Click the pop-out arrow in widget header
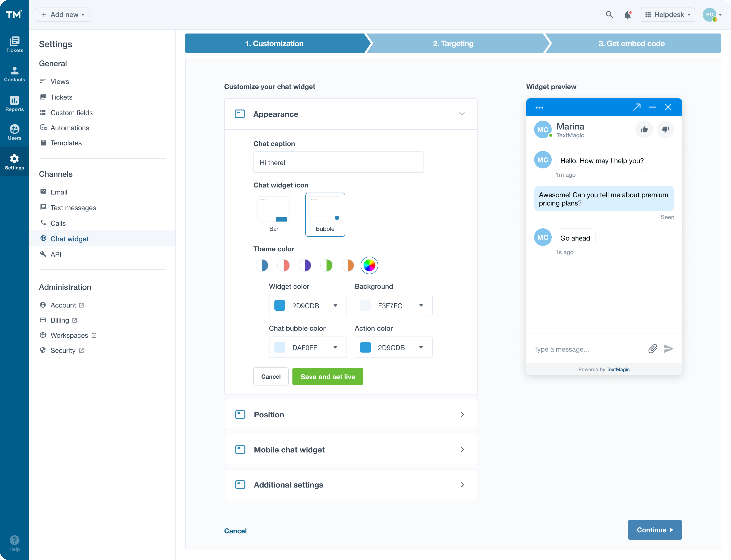 637,107
